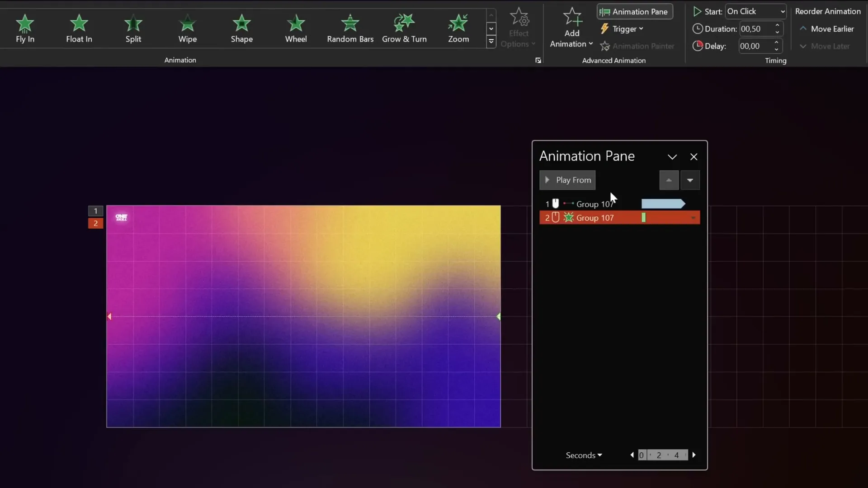The height and width of the screenshot is (488, 868).
Task: Open the Animation group dialog launcher
Action: pos(538,60)
